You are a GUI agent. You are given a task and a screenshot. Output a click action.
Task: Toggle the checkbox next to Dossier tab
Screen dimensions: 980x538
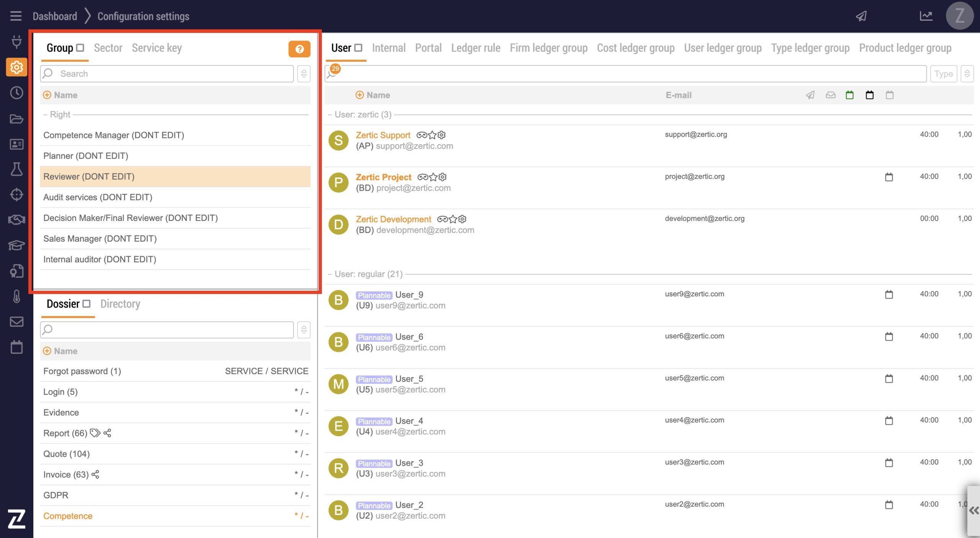tap(87, 304)
